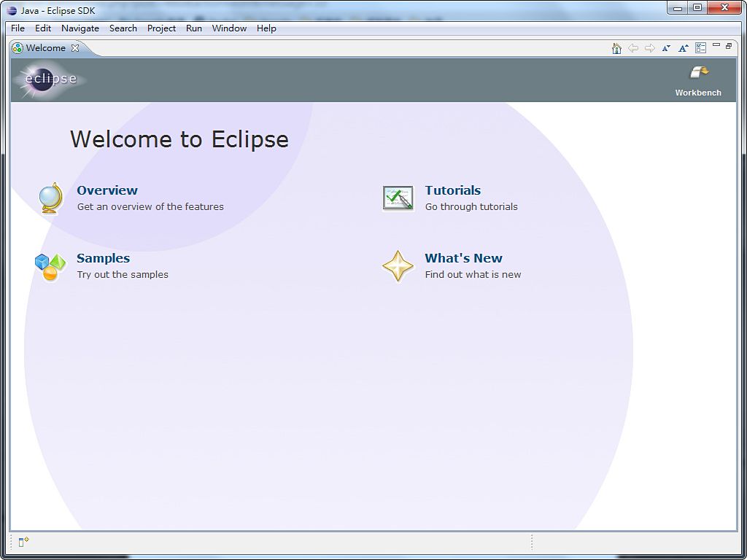Open the Navigate menu
The height and width of the screenshot is (560, 747).
(80, 28)
